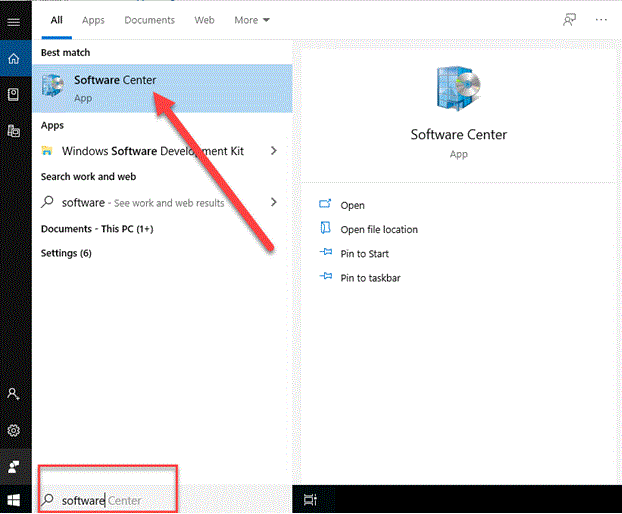Open the three-dot options menu
This screenshot has width=622, height=514.
[x=601, y=20]
